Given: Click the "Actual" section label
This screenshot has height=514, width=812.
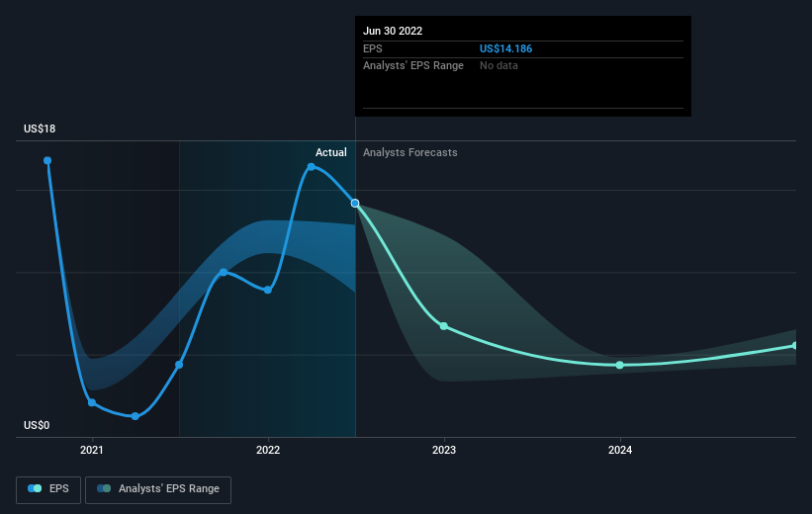Looking at the screenshot, I should 330,152.
